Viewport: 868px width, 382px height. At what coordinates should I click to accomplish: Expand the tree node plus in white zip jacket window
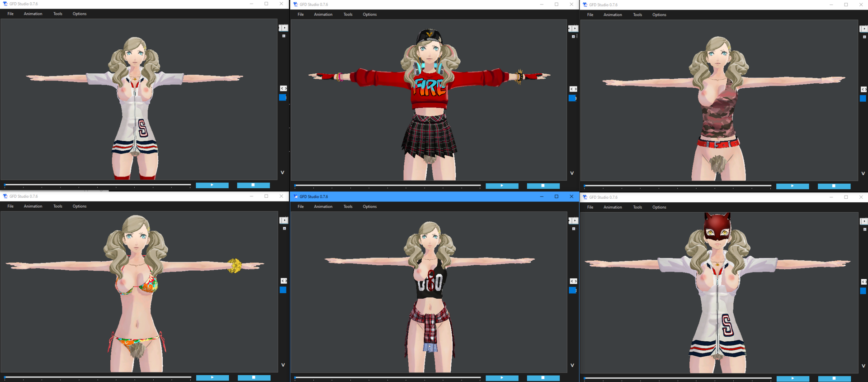[284, 36]
